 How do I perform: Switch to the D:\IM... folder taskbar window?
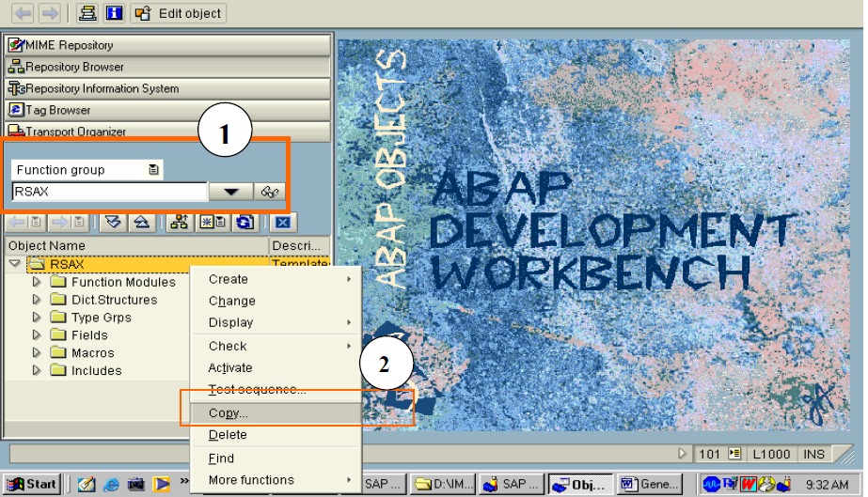444,484
